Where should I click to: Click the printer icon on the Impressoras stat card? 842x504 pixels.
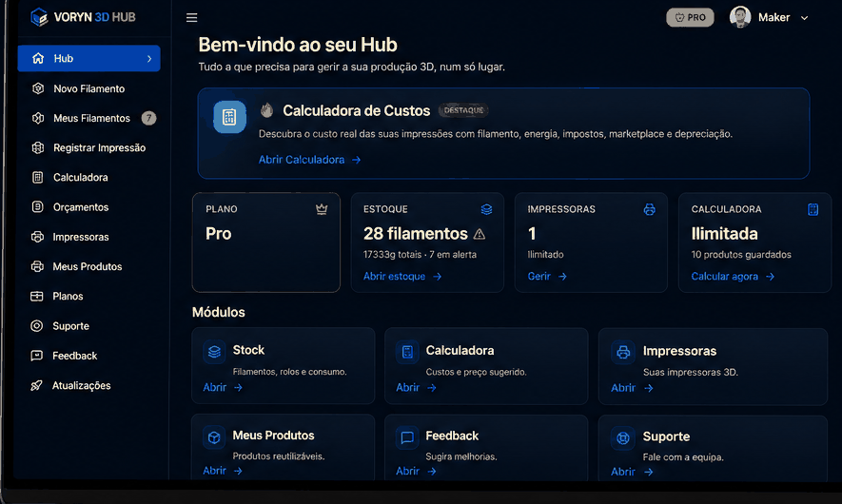click(650, 209)
